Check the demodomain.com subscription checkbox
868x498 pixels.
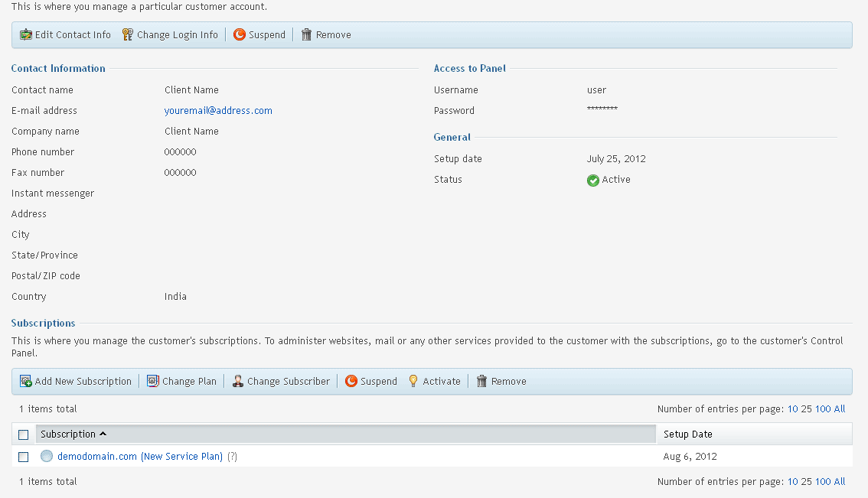[x=24, y=457]
